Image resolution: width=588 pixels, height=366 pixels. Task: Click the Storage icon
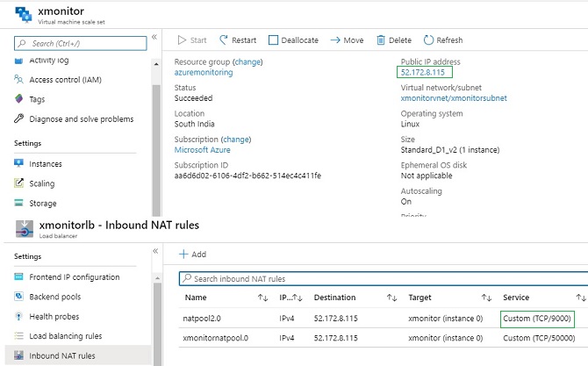tap(18, 203)
